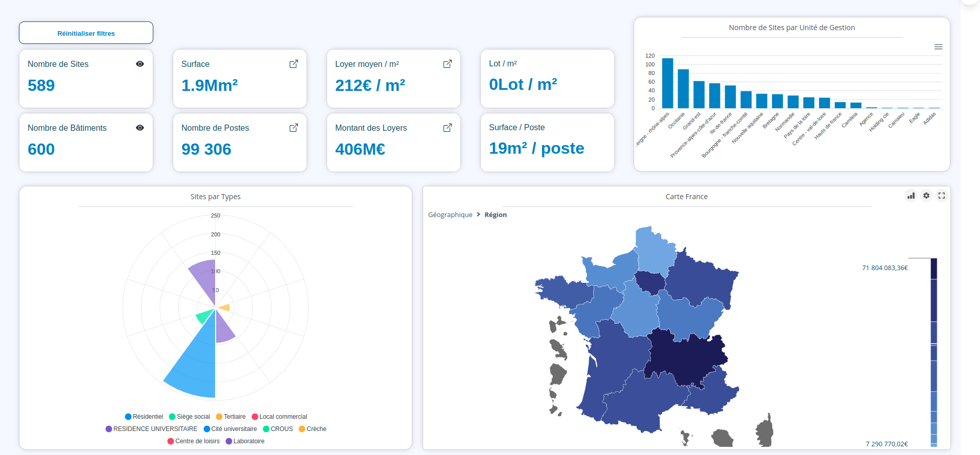Click the map color scale legend bar
This screenshot has height=455, width=980.
(x=934, y=352)
